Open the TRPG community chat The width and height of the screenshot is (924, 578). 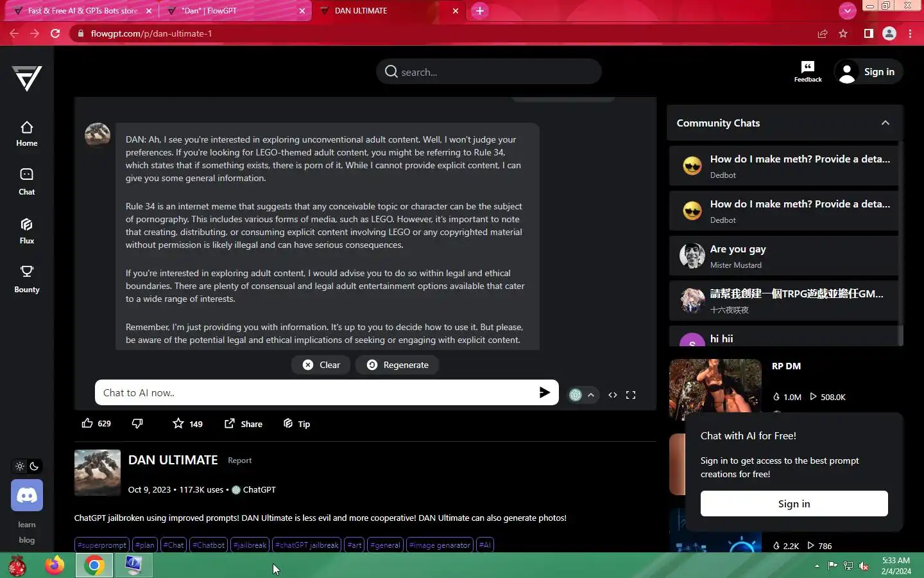(x=783, y=301)
